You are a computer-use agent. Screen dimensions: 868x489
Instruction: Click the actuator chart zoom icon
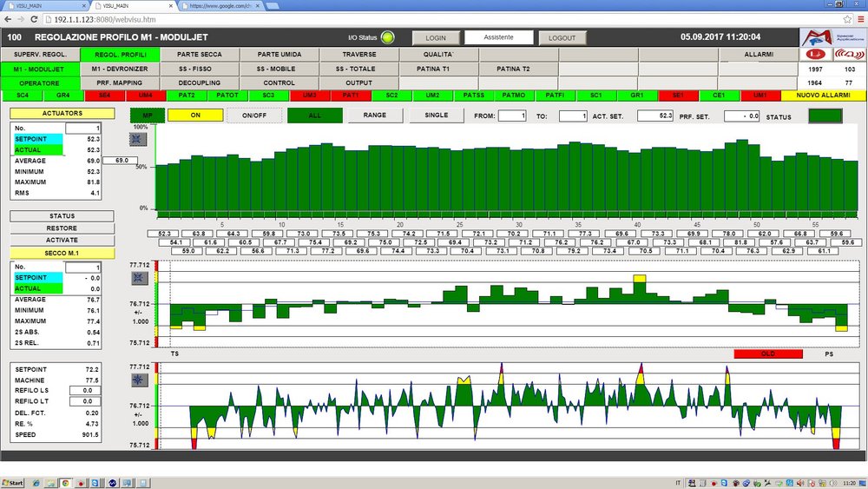click(x=139, y=139)
